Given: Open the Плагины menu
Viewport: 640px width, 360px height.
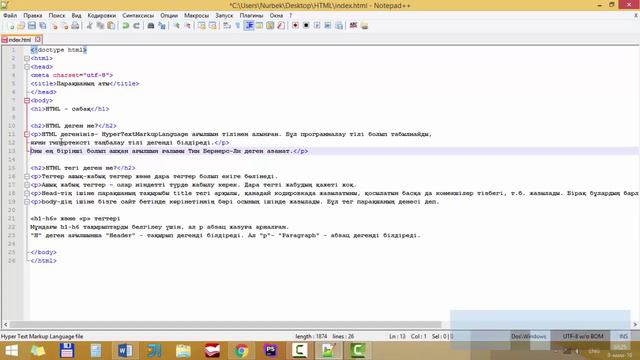Looking at the screenshot, I should (251, 16).
